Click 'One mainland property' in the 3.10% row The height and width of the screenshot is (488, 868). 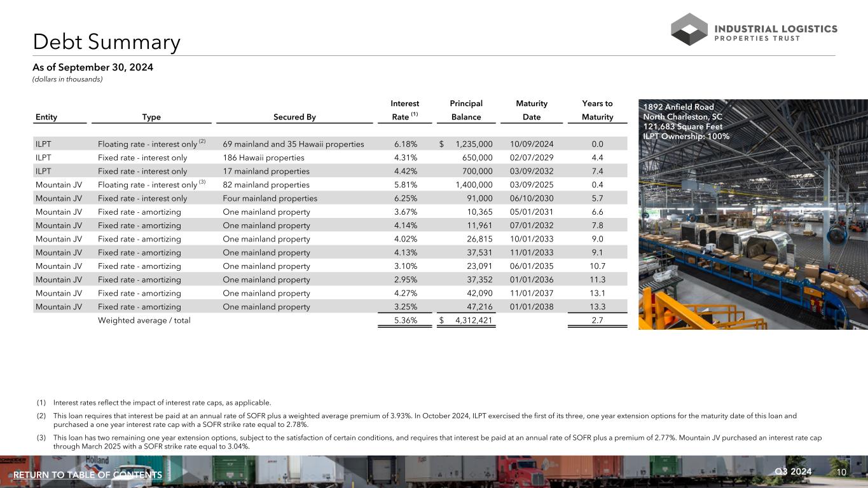coord(266,266)
